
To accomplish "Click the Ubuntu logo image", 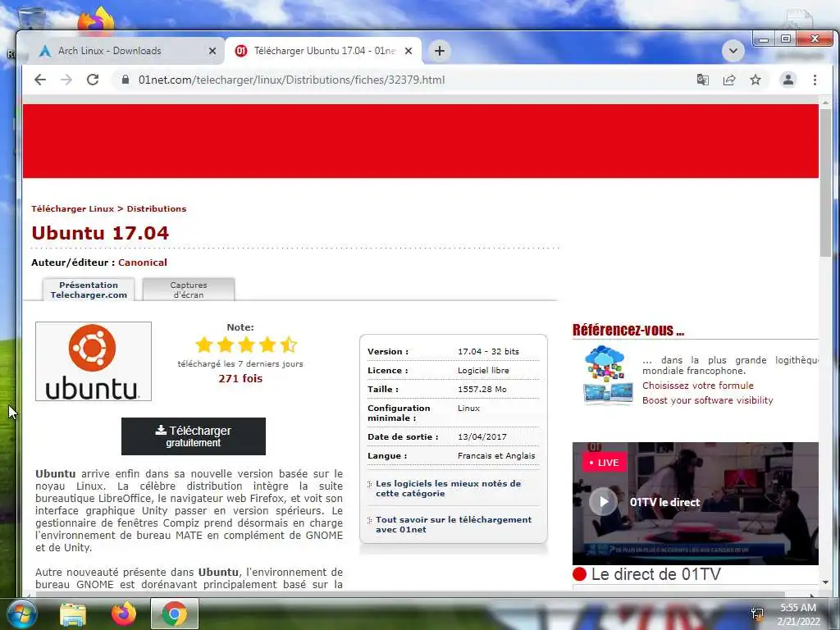I will point(94,361).
